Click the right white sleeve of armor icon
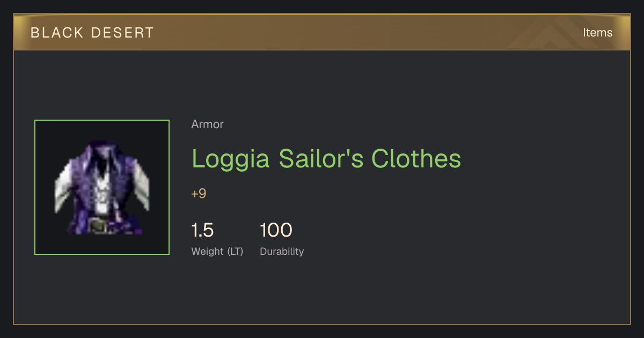Viewport: 644px width, 338px height. click(141, 186)
